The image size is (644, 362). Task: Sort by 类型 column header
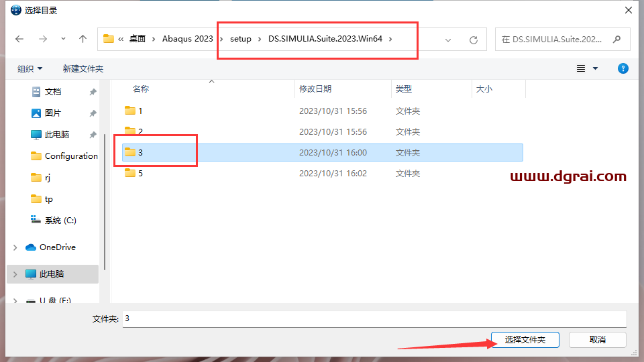tap(403, 88)
